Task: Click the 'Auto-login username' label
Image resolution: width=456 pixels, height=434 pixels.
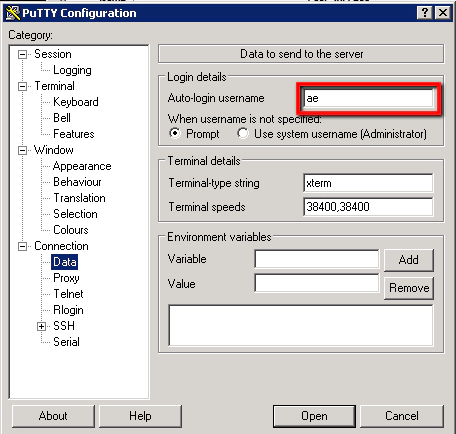Action: [216, 98]
